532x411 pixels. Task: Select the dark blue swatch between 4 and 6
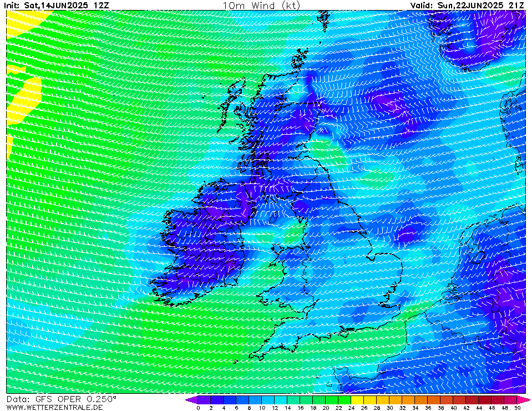click(230, 400)
